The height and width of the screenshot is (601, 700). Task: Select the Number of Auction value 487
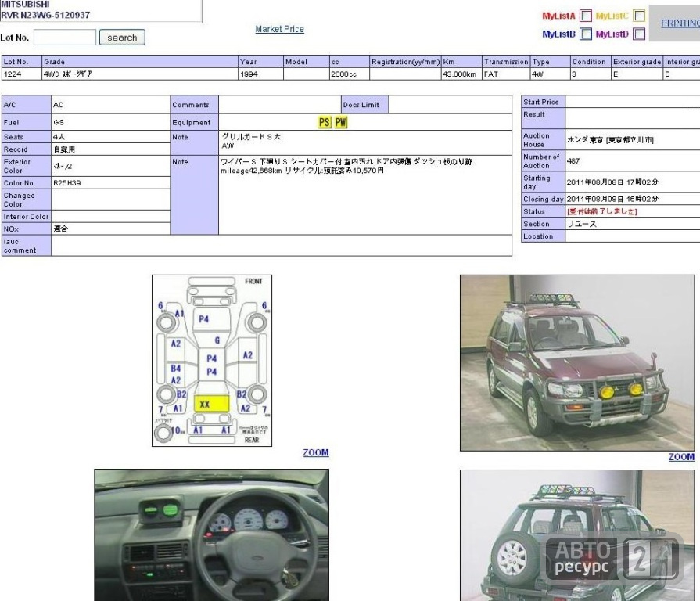[x=573, y=160]
